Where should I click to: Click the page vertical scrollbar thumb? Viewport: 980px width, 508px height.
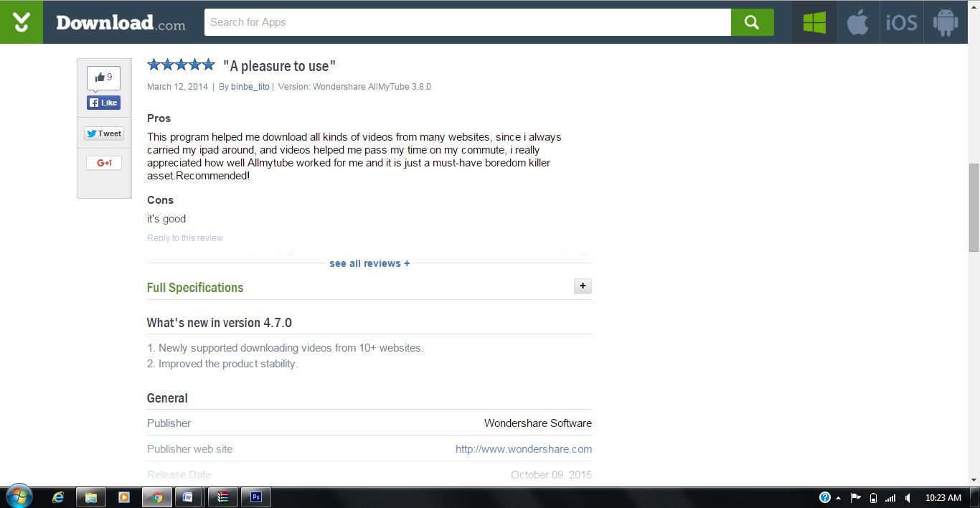[974, 207]
